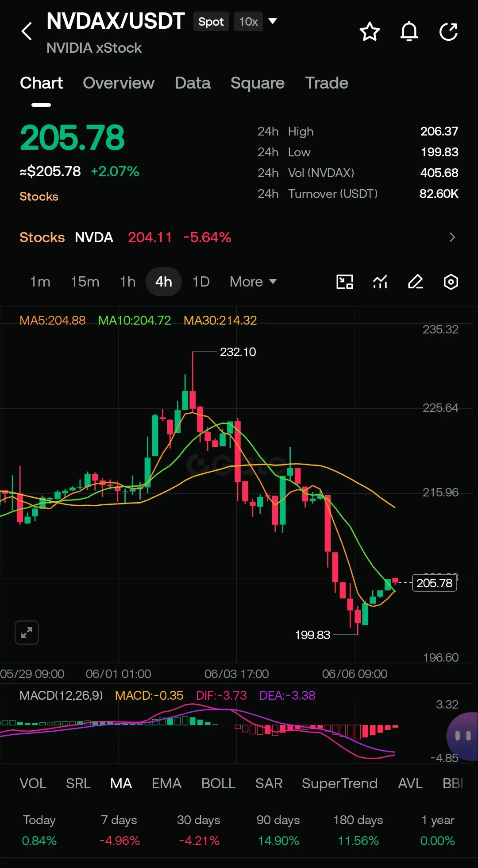Image resolution: width=478 pixels, height=868 pixels.
Task: Toggle the EMA indicator
Action: (166, 783)
